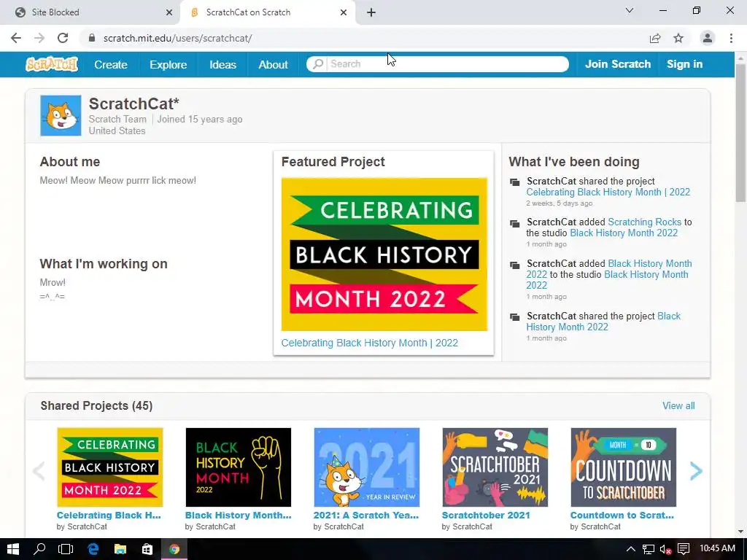The image size is (747, 560).
Task: Open the Celebrating Black History Month | 2022 link under featured image
Action: 369,343
